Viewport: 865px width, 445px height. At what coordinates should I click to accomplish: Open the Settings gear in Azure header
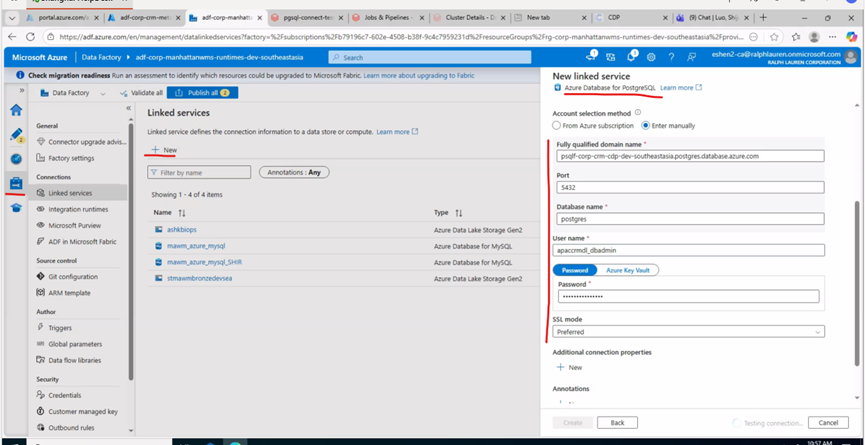651,57
